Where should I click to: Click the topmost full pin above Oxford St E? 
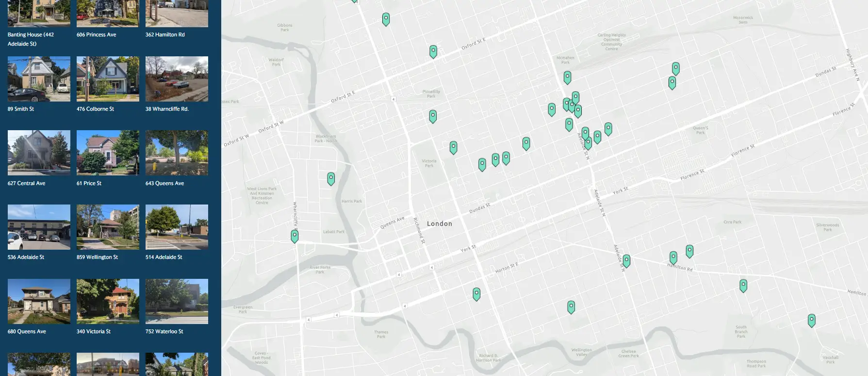tap(386, 19)
